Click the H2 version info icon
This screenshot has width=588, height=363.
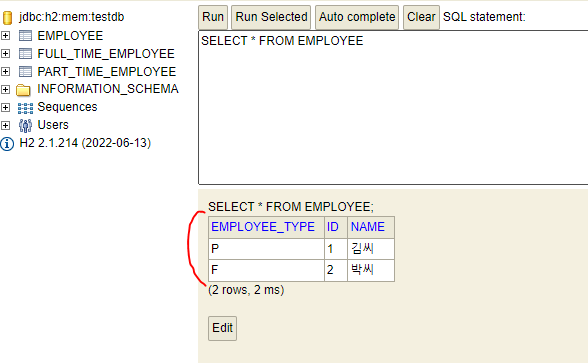[7, 144]
